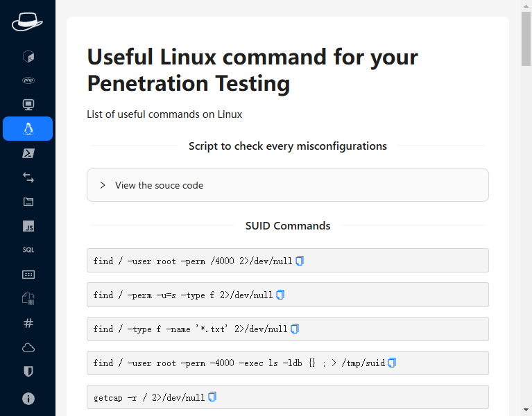
Task: Open the SQL injection section
Action: point(28,250)
